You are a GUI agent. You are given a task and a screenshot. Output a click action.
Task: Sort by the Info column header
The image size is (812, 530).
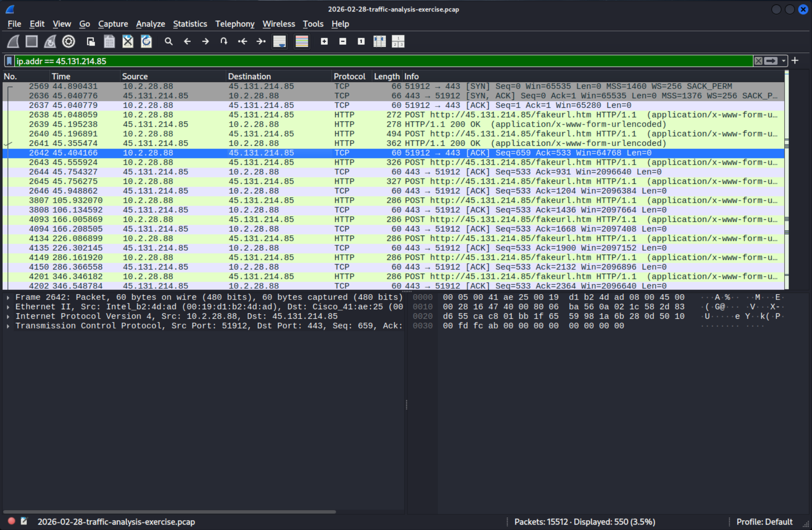pyautogui.click(x=594, y=76)
